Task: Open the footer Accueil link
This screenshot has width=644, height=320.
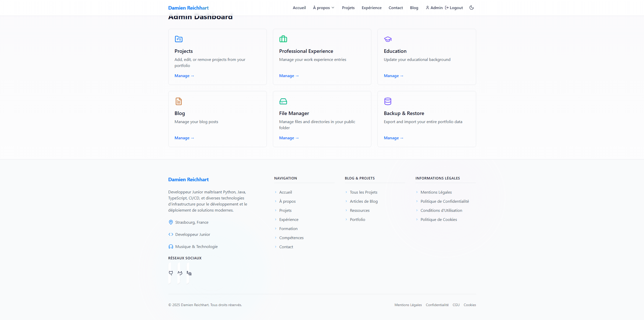Action: coord(286,192)
